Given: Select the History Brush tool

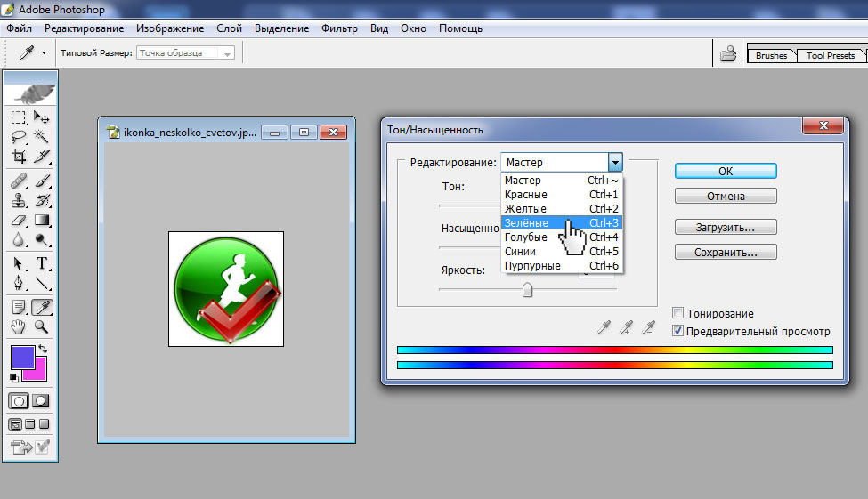Looking at the screenshot, I should click(42, 200).
